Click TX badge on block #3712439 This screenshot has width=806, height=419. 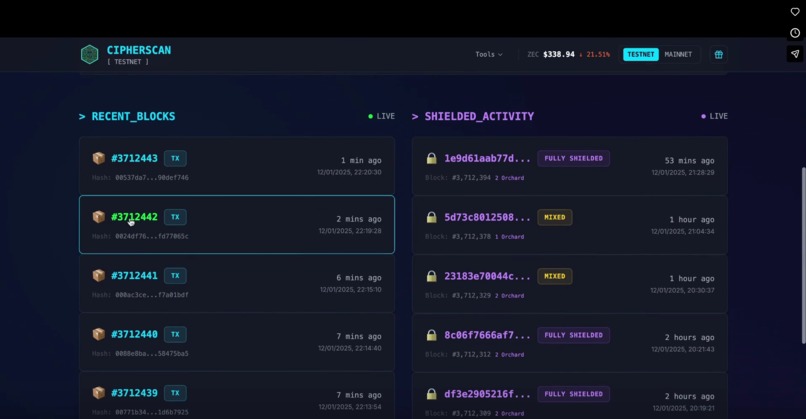[x=175, y=393]
